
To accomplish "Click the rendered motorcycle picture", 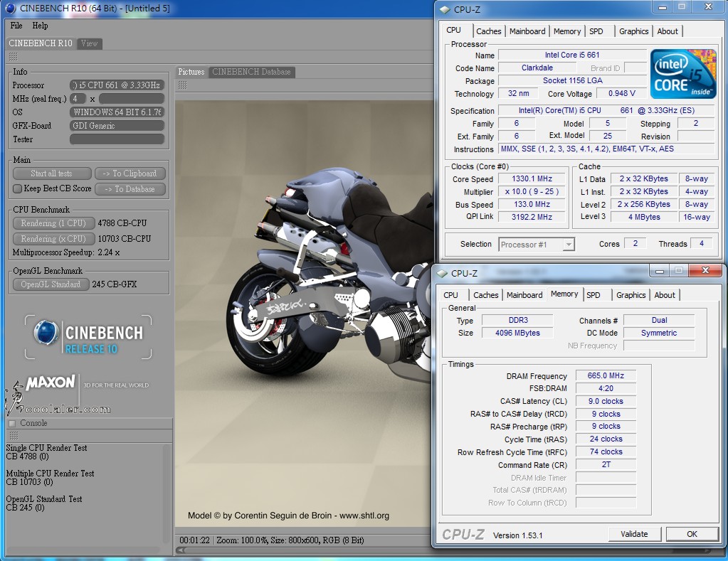I will pyautogui.click(x=304, y=314).
